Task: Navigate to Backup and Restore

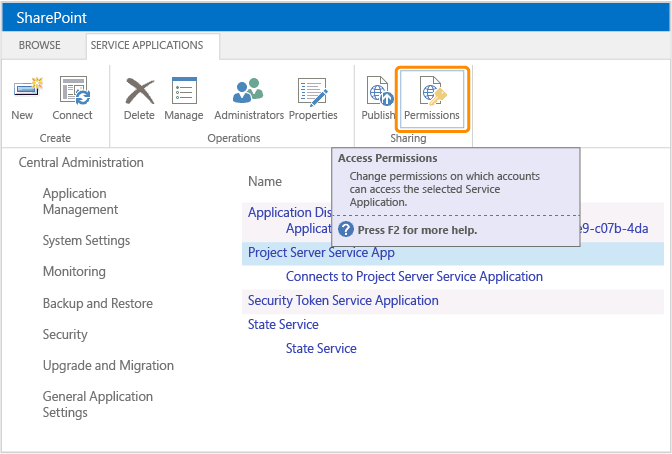Action: pyautogui.click(x=98, y=303)
